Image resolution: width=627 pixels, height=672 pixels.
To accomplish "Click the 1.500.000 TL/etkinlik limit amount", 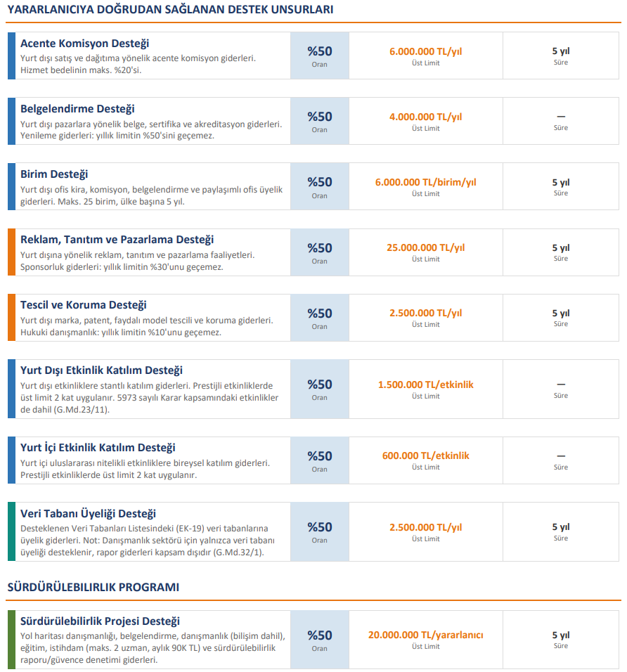I will pos(425,385).
